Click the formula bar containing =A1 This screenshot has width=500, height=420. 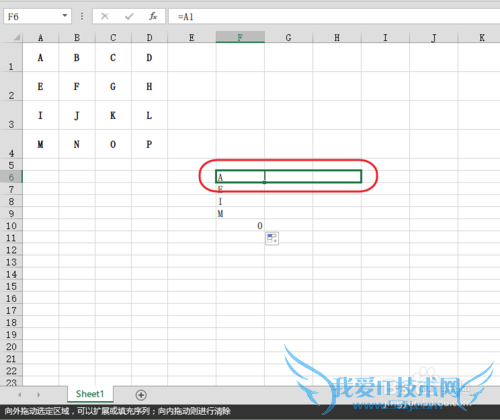point(334,16)
